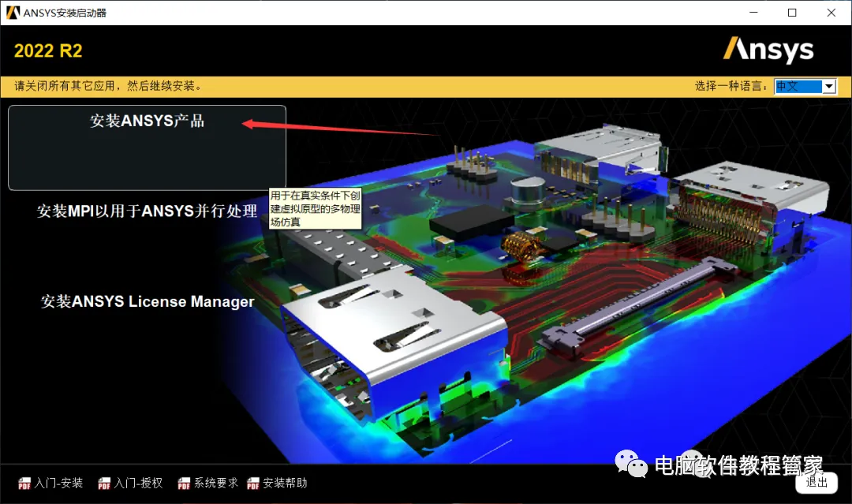This screenshot has height=504, width=852.
Task: Open the 安装帮助 PDF icon
Action: tap(253, 483)
